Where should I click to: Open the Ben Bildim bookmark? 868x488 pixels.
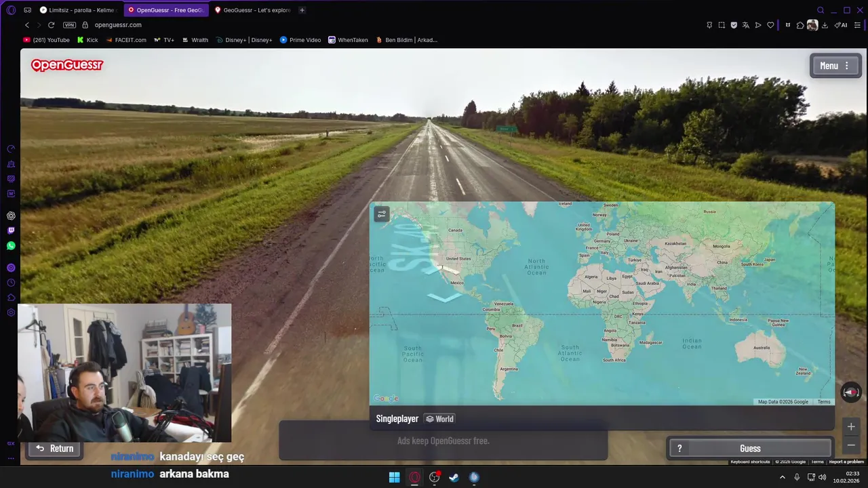pyautogui.click(x=407, y=40)
